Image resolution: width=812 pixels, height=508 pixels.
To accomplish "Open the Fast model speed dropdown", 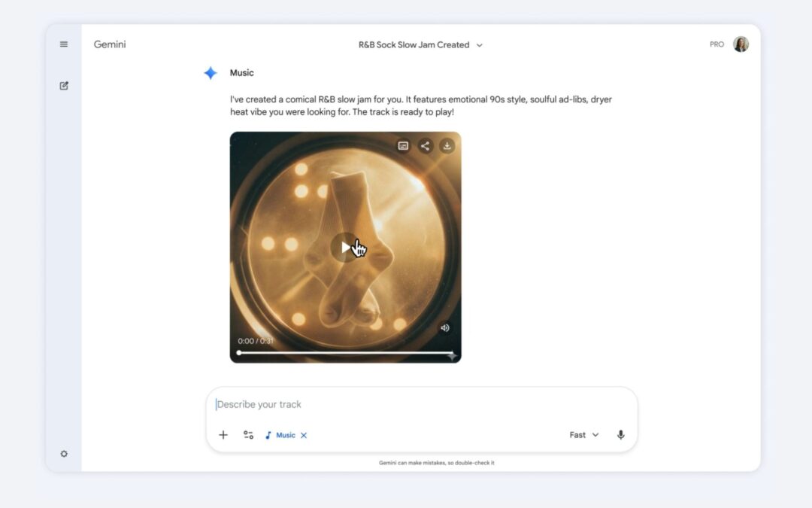I will (x=583, y=434).
